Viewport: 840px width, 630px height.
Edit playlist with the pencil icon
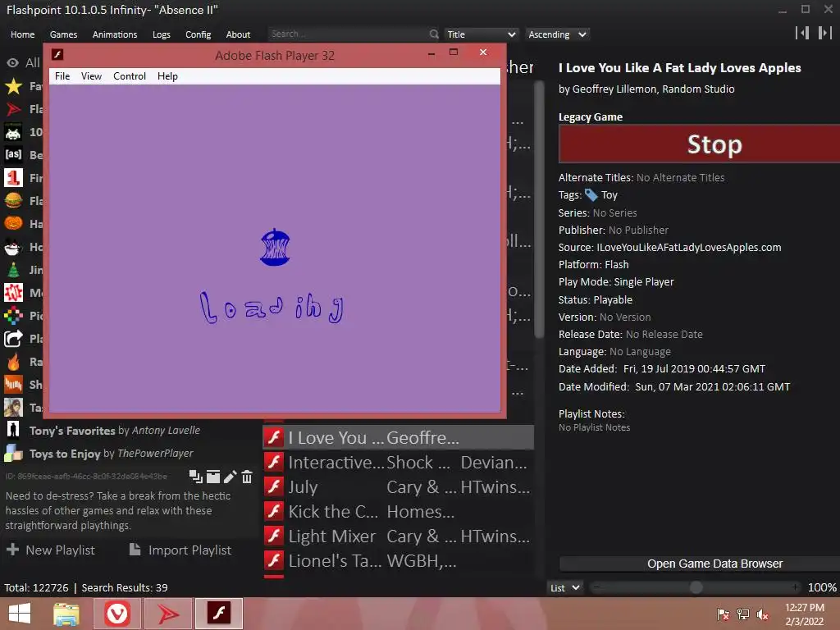(231, 477)
